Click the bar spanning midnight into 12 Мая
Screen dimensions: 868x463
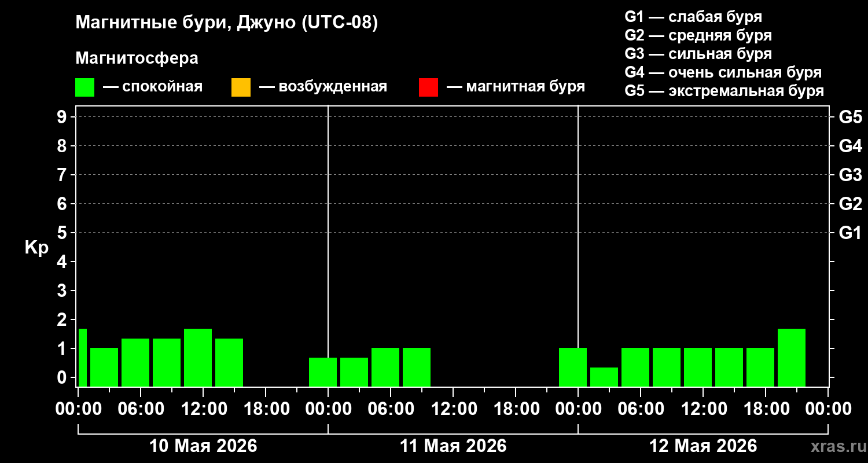pyautogui.click(x=573, y=367)
